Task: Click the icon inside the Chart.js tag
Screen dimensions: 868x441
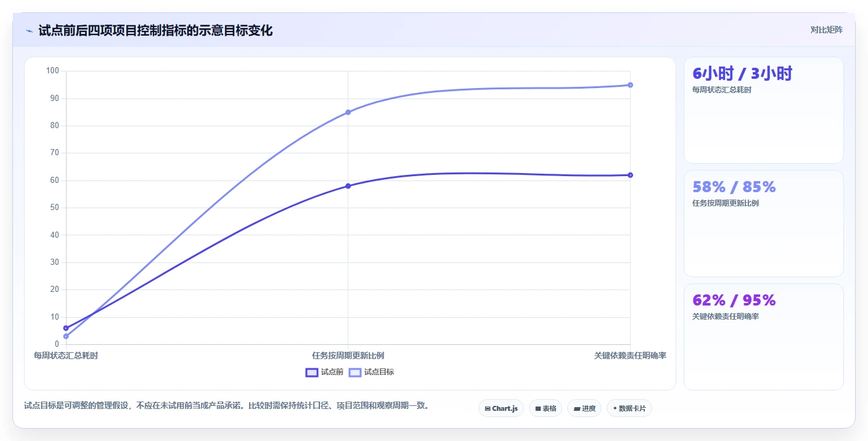Action: tap(488, 408)
